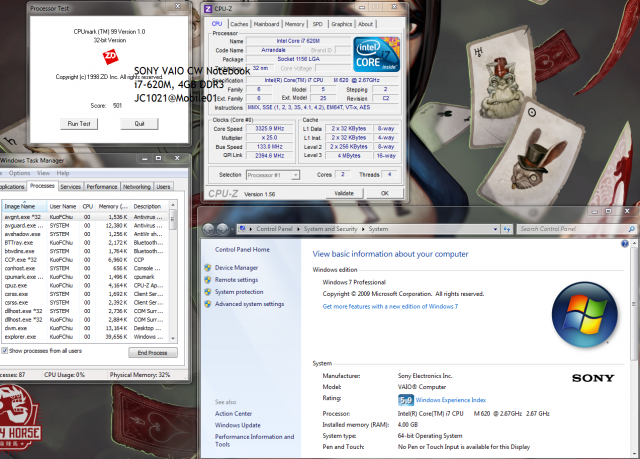Click Control Panel in the address breadcrumb

click(x=274, y=229)
